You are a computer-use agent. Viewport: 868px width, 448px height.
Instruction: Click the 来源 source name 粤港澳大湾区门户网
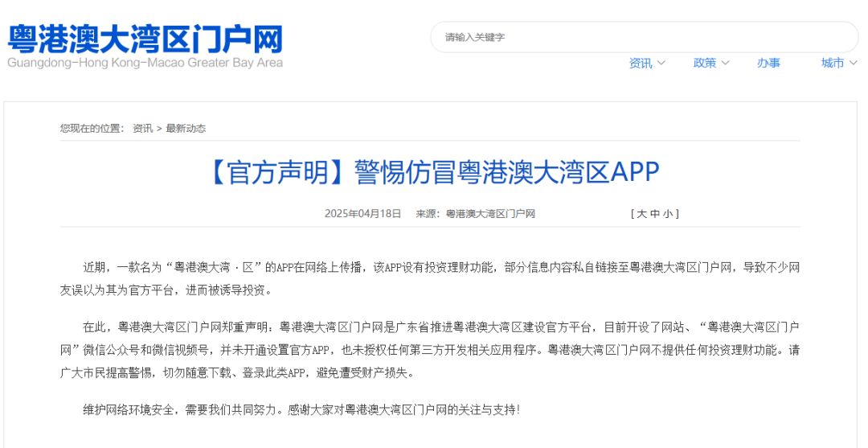490,214
